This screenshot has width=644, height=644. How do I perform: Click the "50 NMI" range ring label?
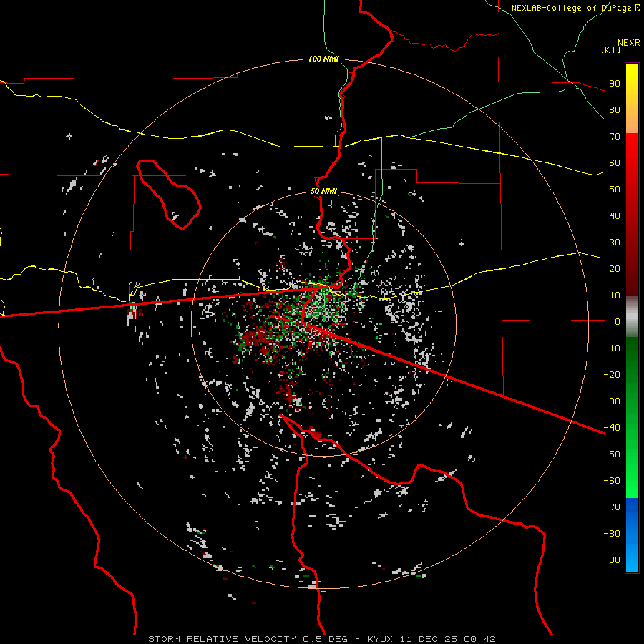tap(323, 191)
